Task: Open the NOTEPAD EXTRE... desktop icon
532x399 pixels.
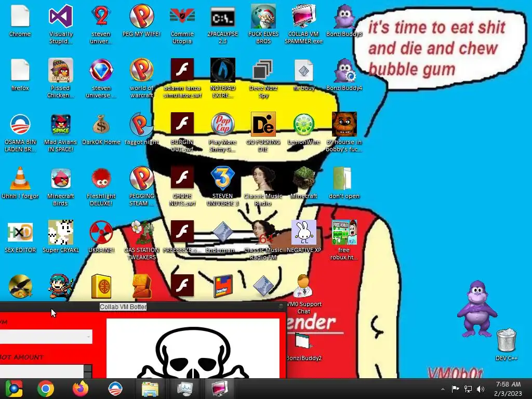Action: (222, 78)
